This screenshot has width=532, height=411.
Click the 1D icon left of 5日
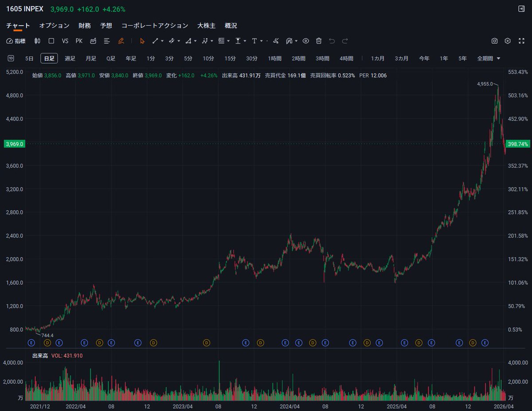(11, 58)
